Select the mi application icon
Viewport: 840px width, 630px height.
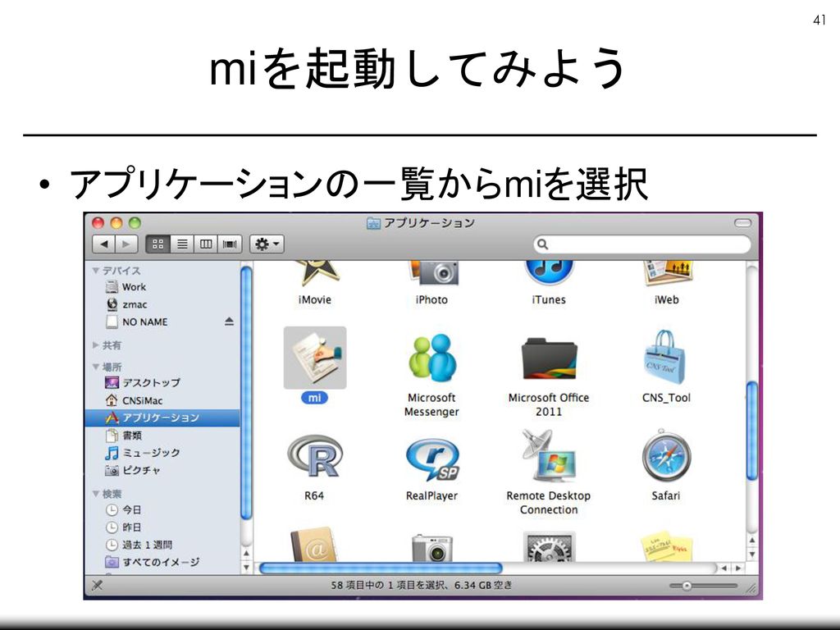tap(314, 358)
